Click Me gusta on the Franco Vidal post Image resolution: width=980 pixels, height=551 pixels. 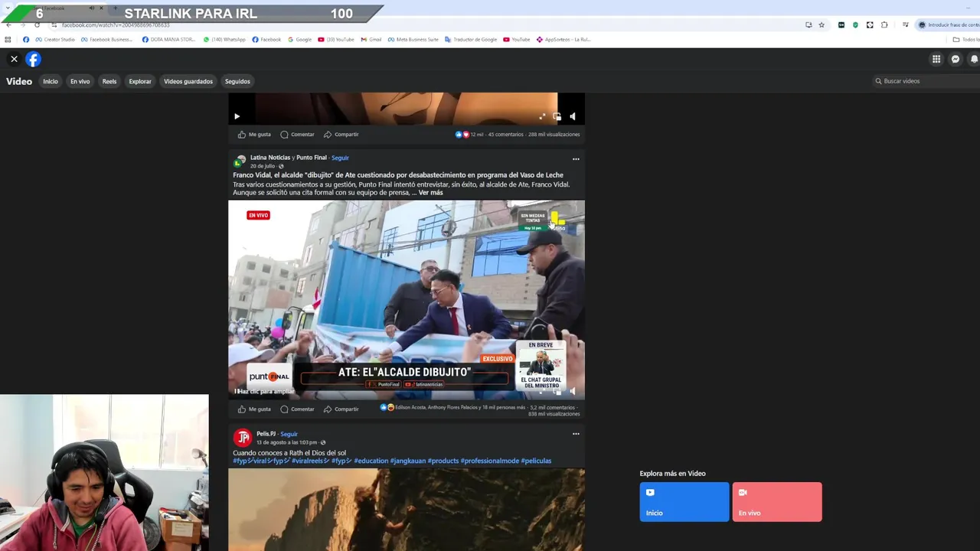tap(254, 409)
